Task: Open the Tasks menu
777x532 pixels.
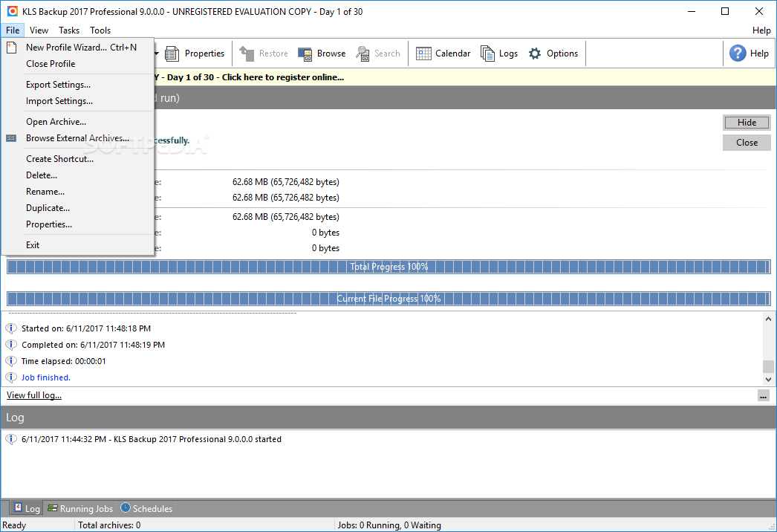Action: coord(69,30)
